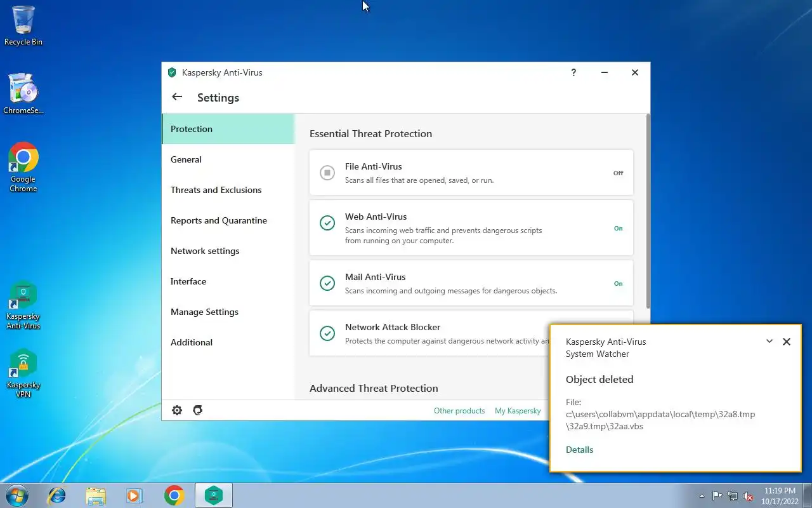Click the Kaspersky shield logo in title bar
Viewport: 812px width, 508px height.
[x=172, y=72]
